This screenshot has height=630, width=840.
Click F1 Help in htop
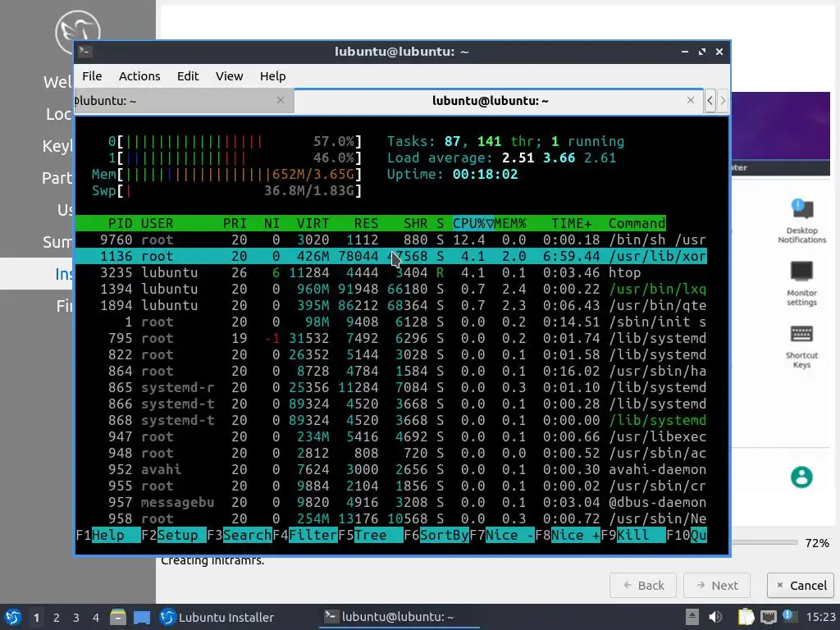[x=108, y=535]
